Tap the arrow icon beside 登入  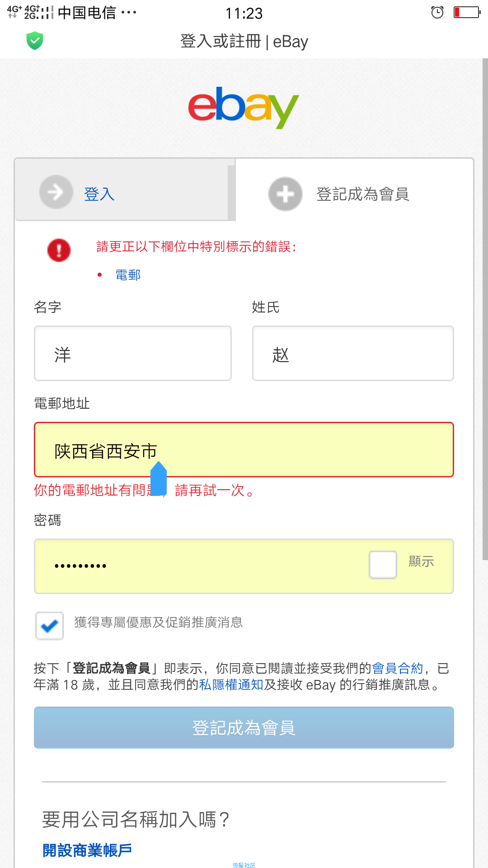click(56, 192)
